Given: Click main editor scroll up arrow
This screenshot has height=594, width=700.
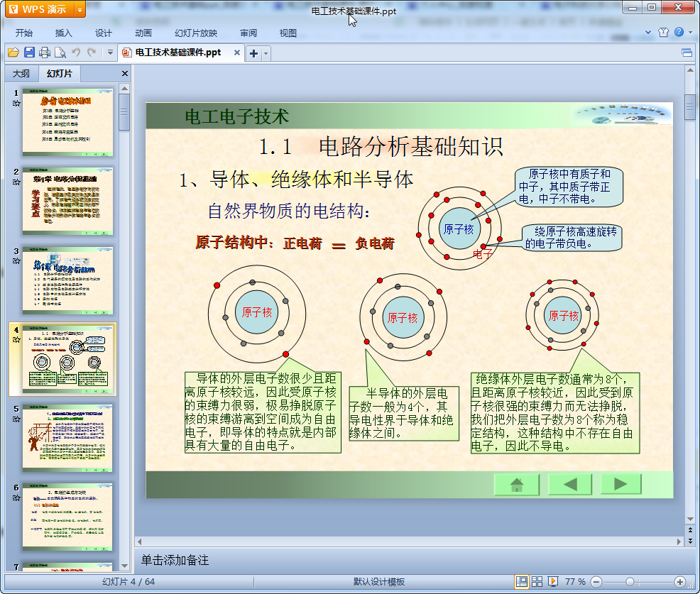Looking at the screenshot, I should click(690, 70).
